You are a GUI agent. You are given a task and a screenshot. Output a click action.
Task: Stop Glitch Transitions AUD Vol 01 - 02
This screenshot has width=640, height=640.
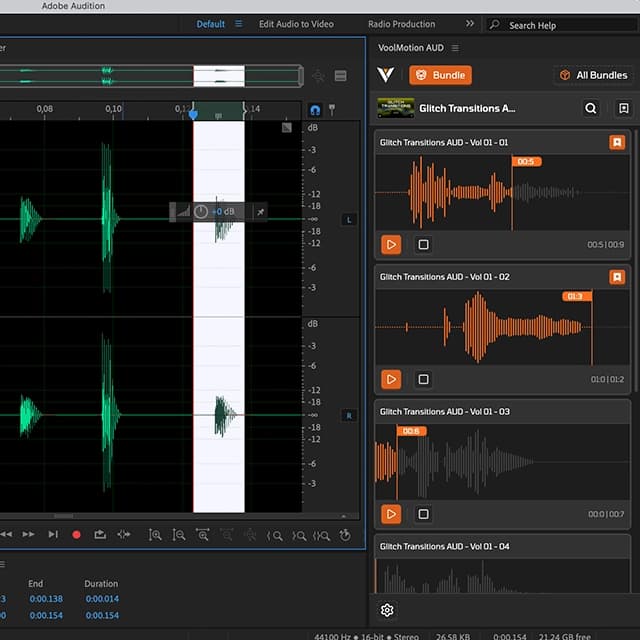(423, 379)
